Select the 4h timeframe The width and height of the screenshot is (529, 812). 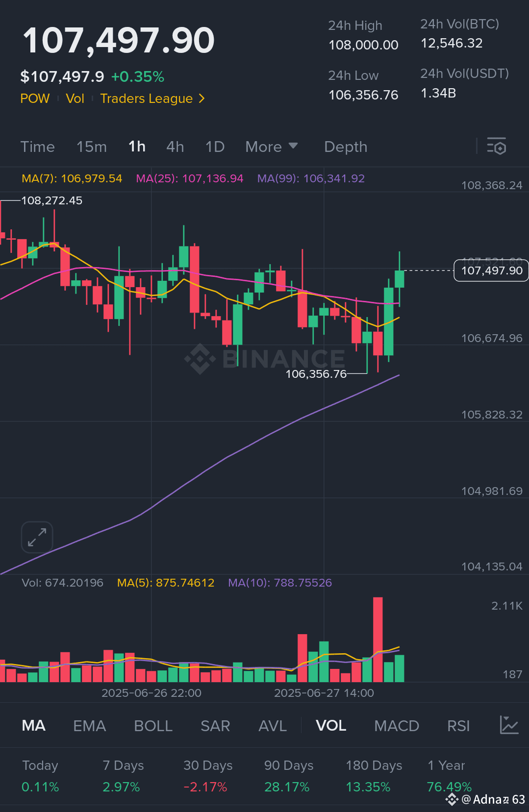(x=175, y=147)
